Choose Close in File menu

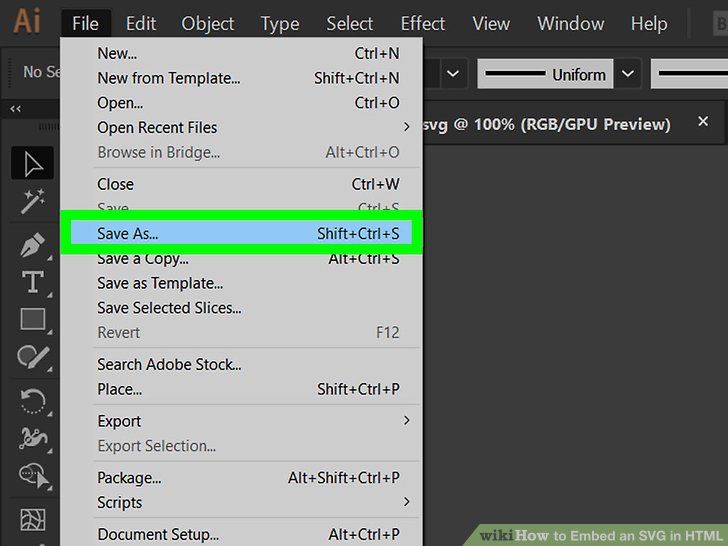click(241, 184)
